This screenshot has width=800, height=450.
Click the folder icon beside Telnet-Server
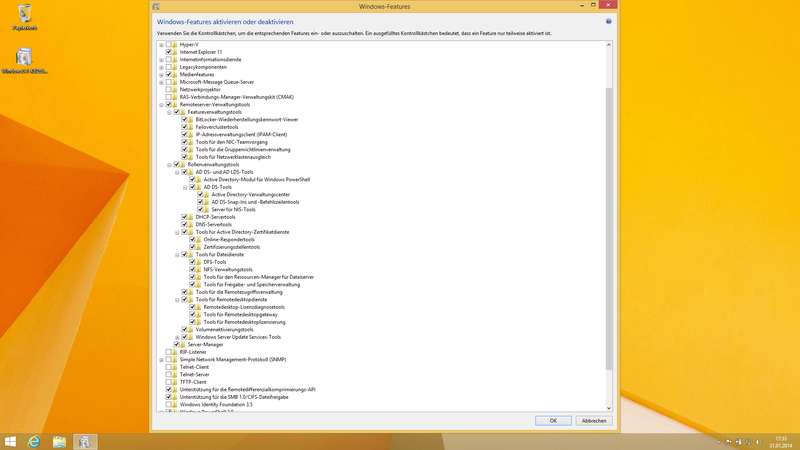(x=174, y=374)
